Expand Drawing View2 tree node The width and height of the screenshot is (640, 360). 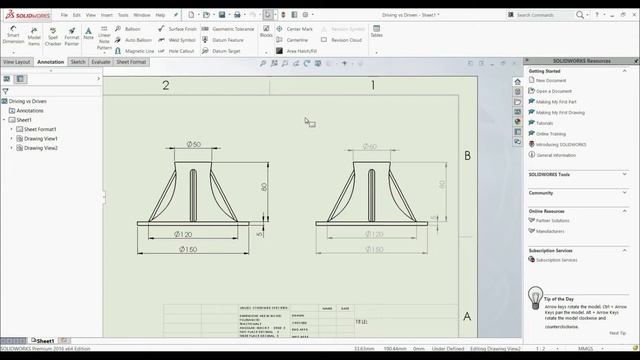11,148
